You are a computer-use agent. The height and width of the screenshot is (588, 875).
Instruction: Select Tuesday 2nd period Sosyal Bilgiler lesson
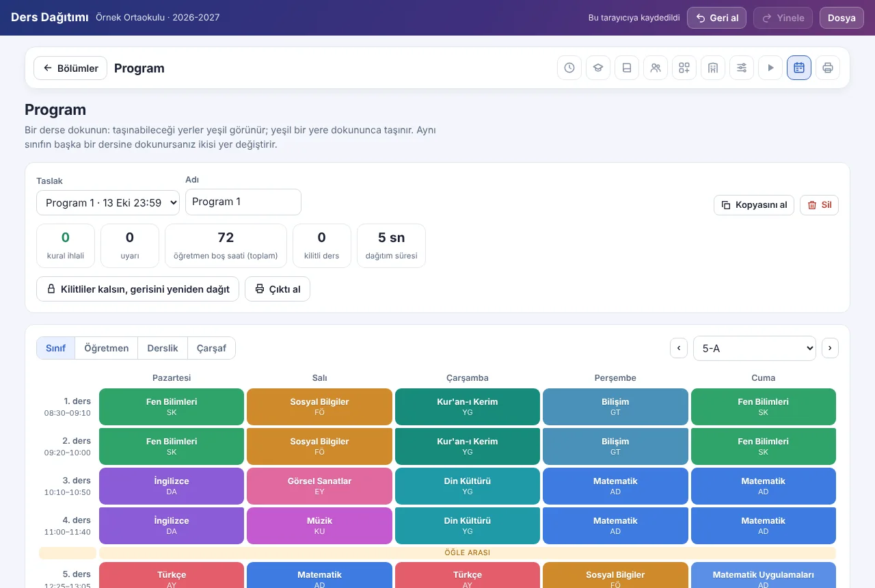[319, 446]
